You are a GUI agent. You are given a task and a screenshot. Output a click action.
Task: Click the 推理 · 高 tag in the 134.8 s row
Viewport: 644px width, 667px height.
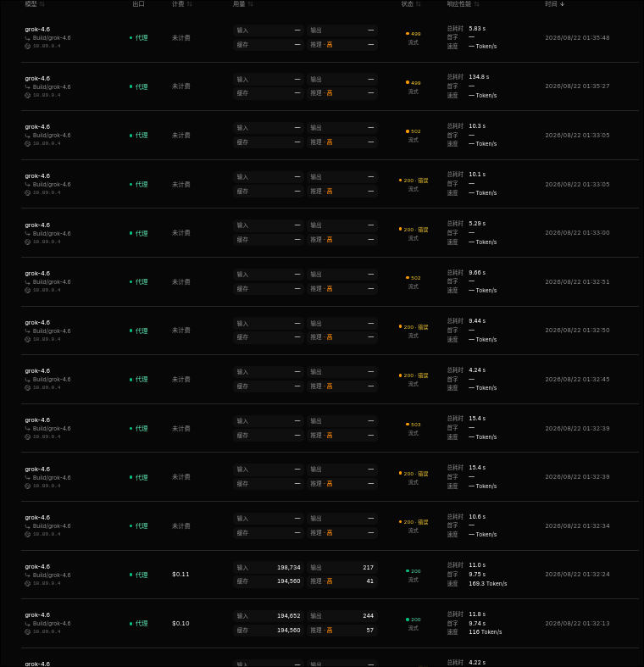coord(321,92)
